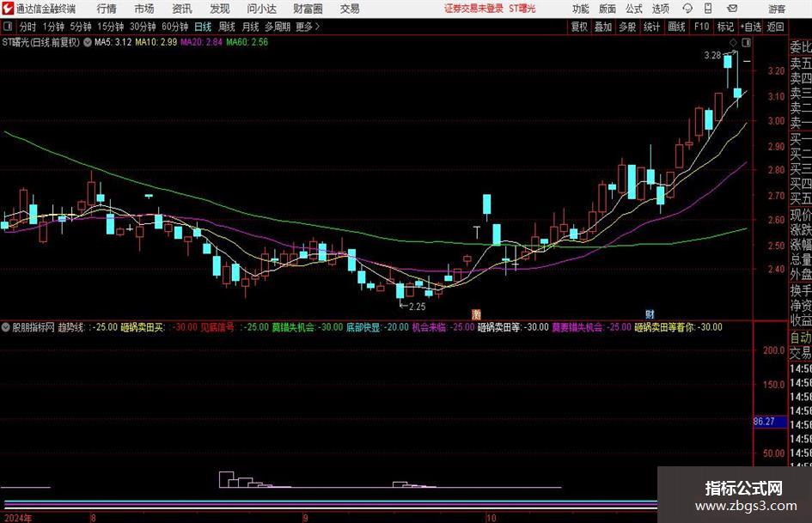Click the 叠加 toolbar button
This screenshot has width=812, height=523.
[603, 27]
